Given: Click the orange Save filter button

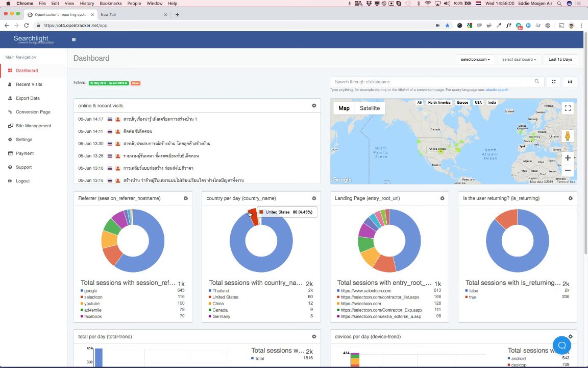Looking at the screenshot, I should (x=135, y=83).
